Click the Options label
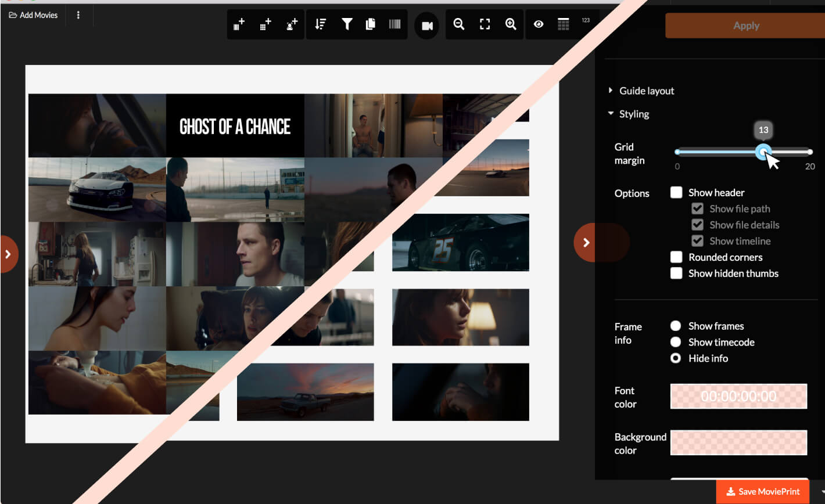 tap(632, 193)
